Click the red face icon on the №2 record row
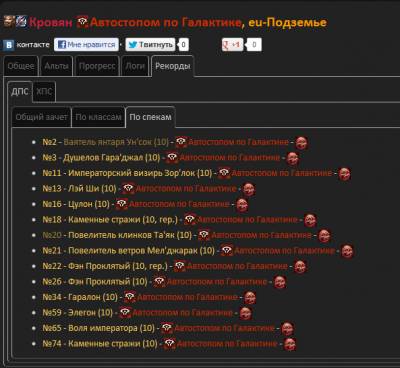Image resolution: width=400 pixels, height=368 pixels. pos(302,143)
